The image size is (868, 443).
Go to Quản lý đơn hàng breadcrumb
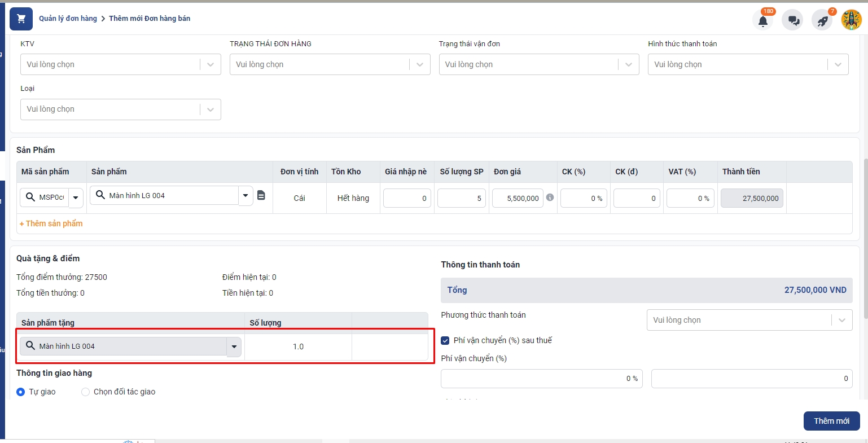click(x=68, y=19)
